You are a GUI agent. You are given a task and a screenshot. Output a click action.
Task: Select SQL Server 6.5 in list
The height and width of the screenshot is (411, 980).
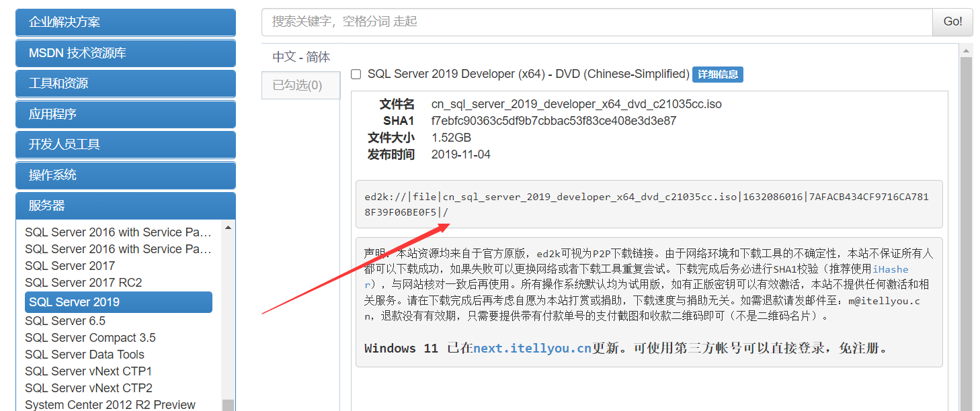coord(65,321)
